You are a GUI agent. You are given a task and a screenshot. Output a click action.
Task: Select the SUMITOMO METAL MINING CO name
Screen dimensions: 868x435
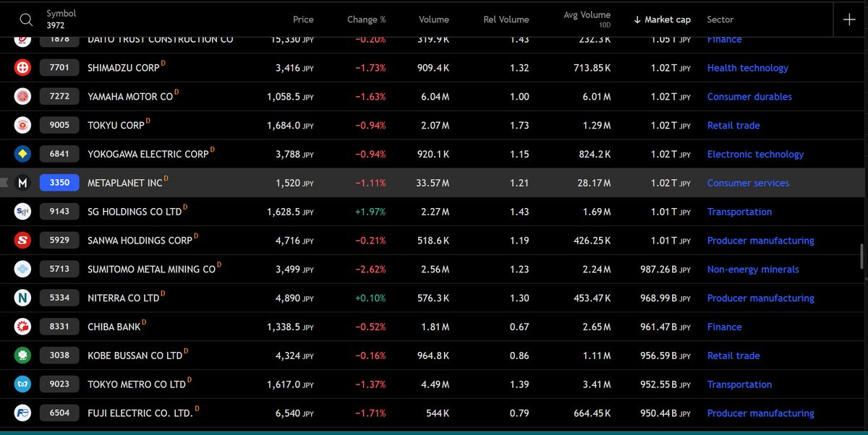click(x=151, y=270)
